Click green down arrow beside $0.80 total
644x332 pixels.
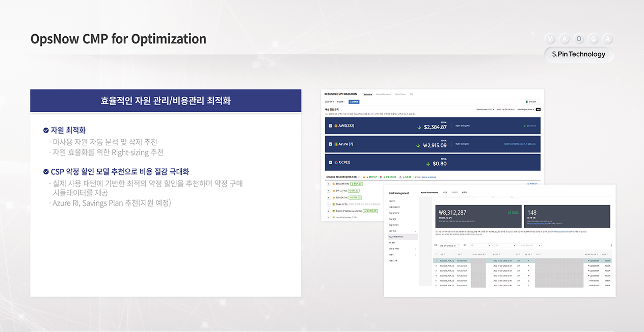tap(428, 164)
